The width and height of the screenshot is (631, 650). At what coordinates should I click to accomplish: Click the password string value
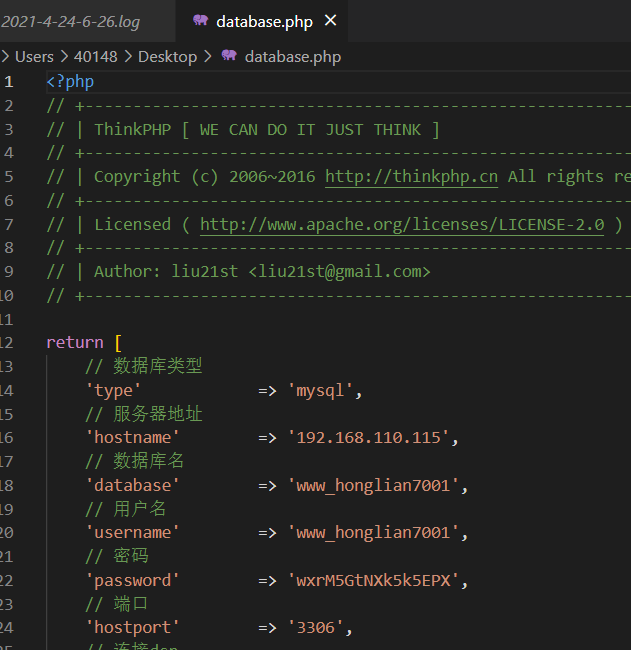378,581
